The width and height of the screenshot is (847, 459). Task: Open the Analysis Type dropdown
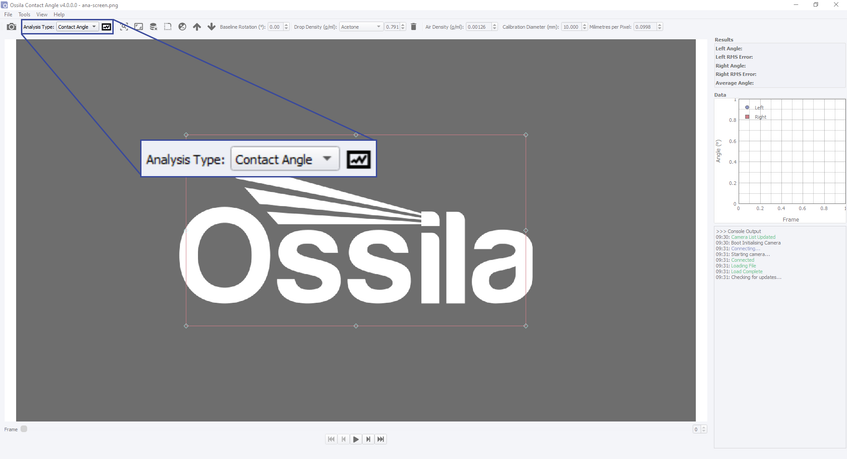click(77, 26)
